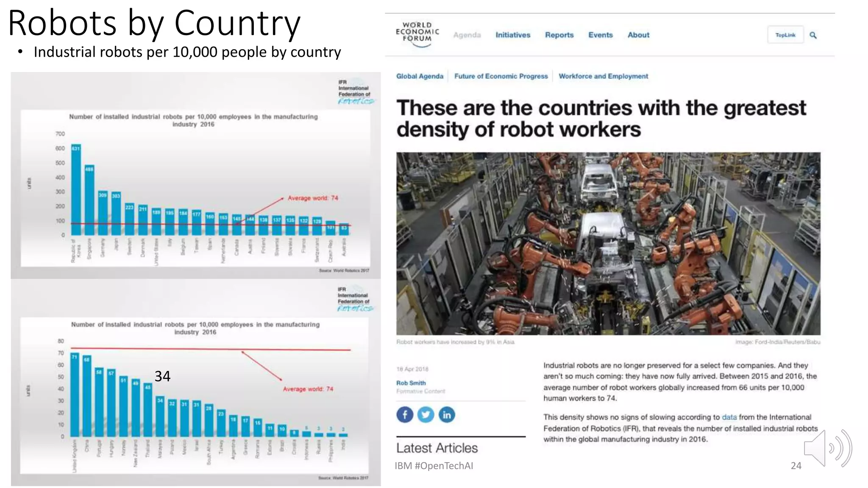868x488 pixels.
Task: Click the bullet 'Industrial robots per 10,000 people'
Action: point(187,52)
